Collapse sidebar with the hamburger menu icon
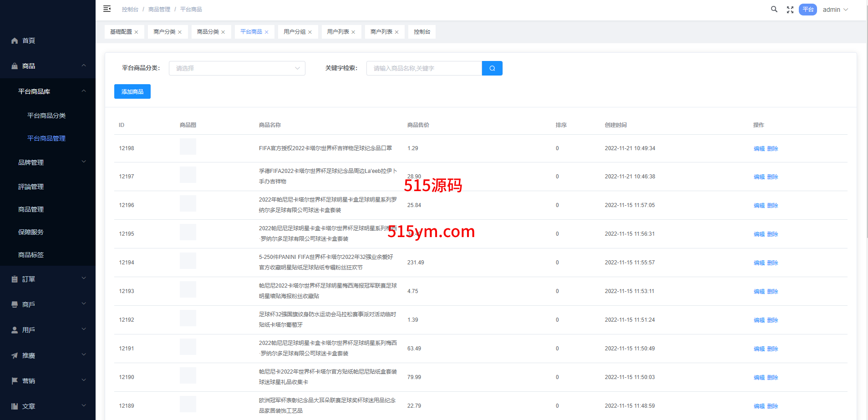 coord(107,9)
